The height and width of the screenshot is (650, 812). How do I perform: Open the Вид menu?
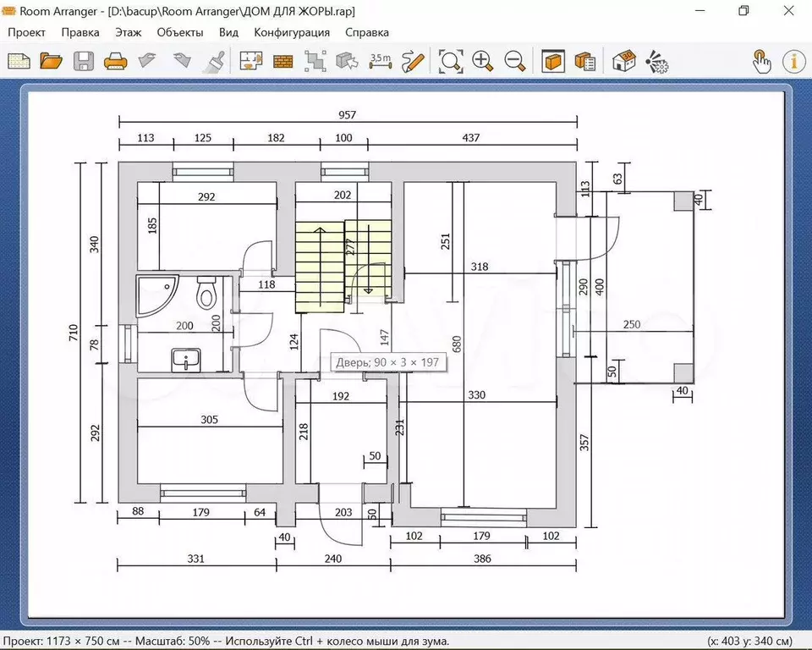(228, 32)
